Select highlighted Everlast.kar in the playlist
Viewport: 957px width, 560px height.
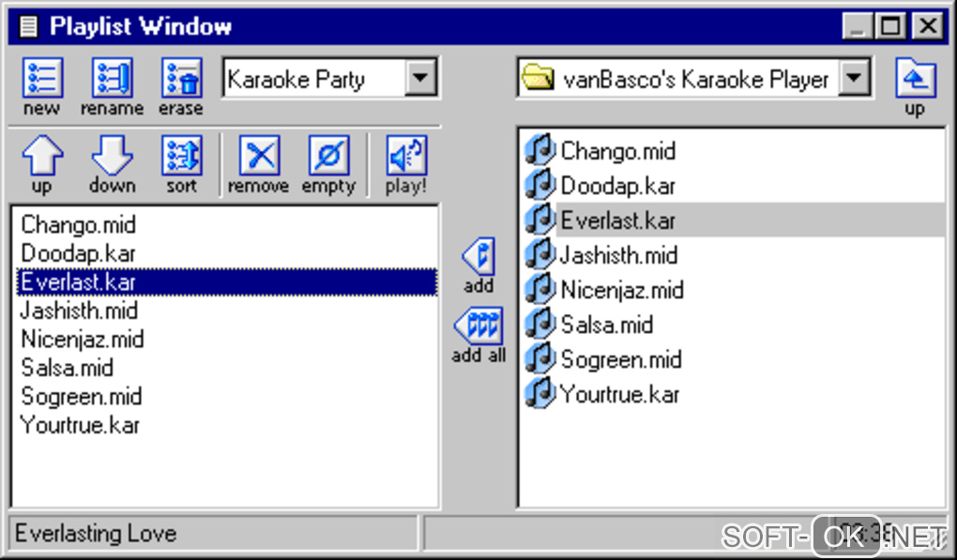click(227, 281)
